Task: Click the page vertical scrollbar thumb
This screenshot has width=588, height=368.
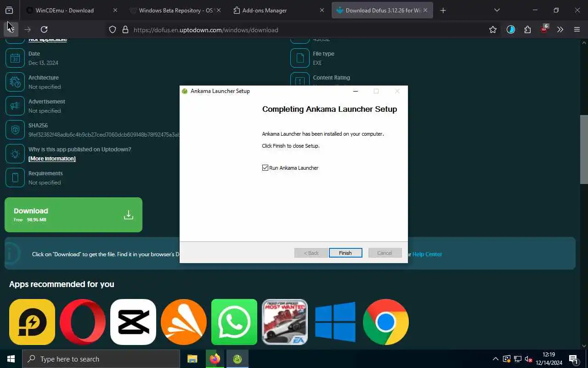Action: click(x=584, y=149)
